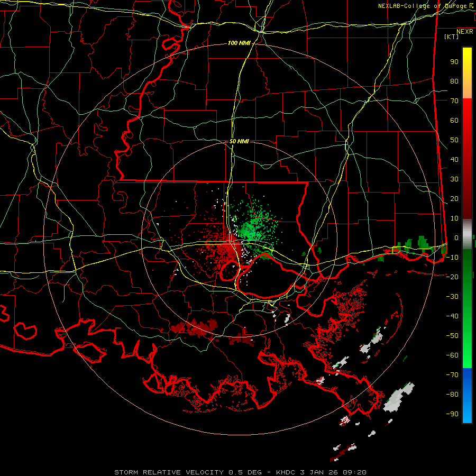Click the 90 value on velocity scale
Viewport: 476px width, 476px height.
click(x=454, y=62)
